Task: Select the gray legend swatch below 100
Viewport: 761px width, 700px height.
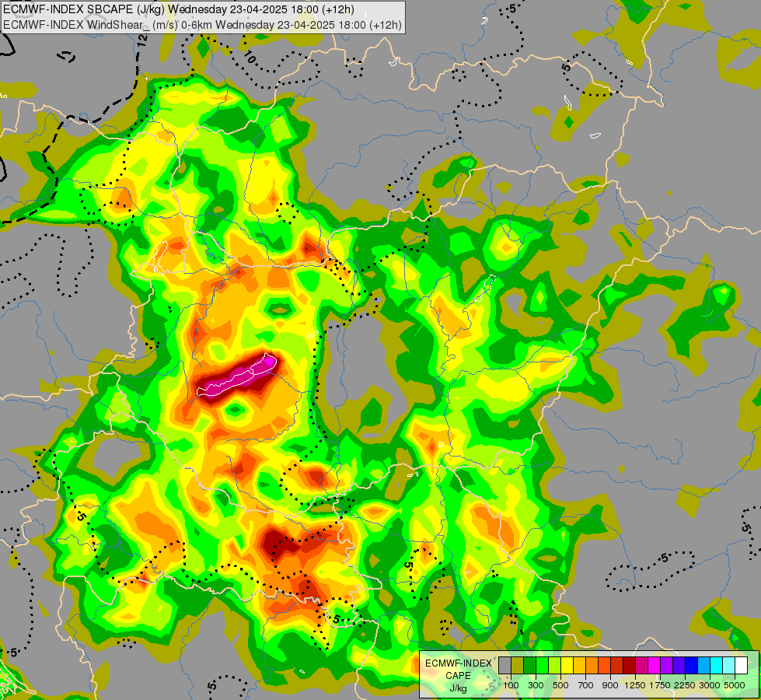Action: click(504, 666)
